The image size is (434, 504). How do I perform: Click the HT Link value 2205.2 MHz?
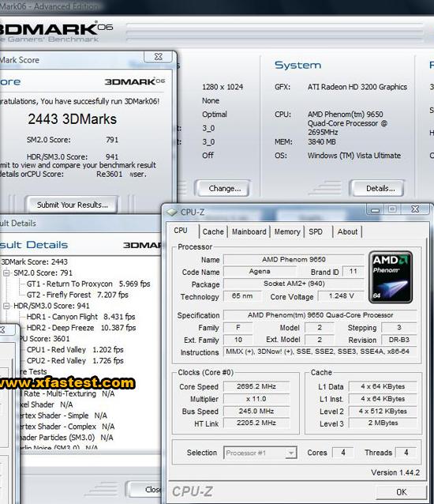[x=256, y=423]
